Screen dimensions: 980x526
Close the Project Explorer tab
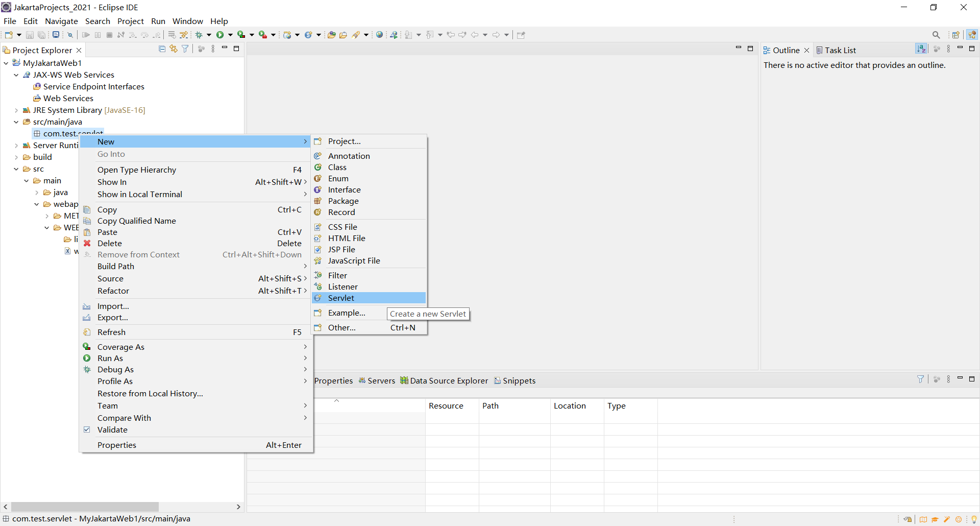point(79,50)
